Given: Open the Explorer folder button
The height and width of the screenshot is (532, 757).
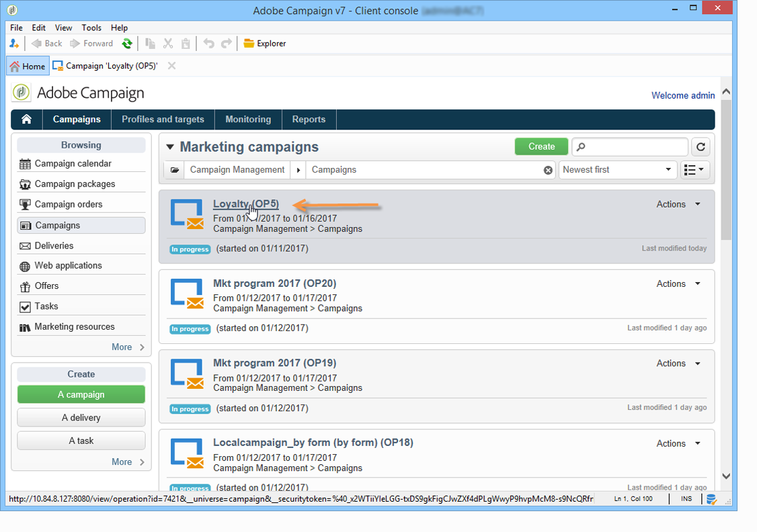Looking at the screenshot, I should coord(265,44).
